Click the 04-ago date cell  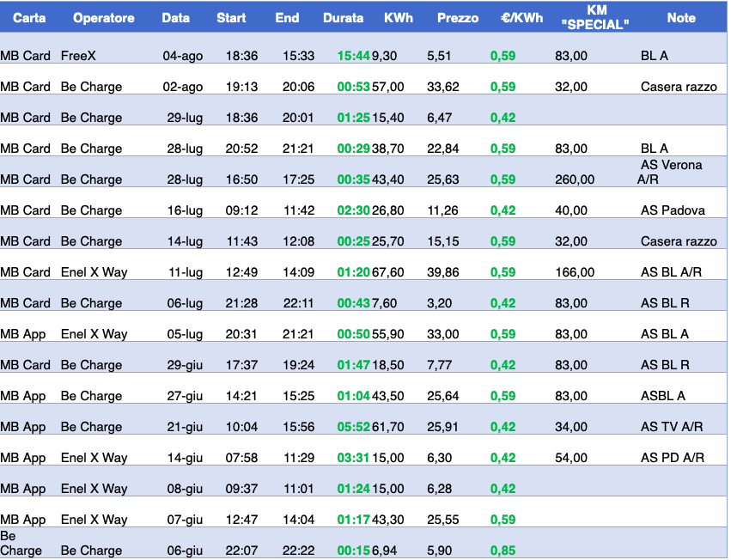pos(183,56)
